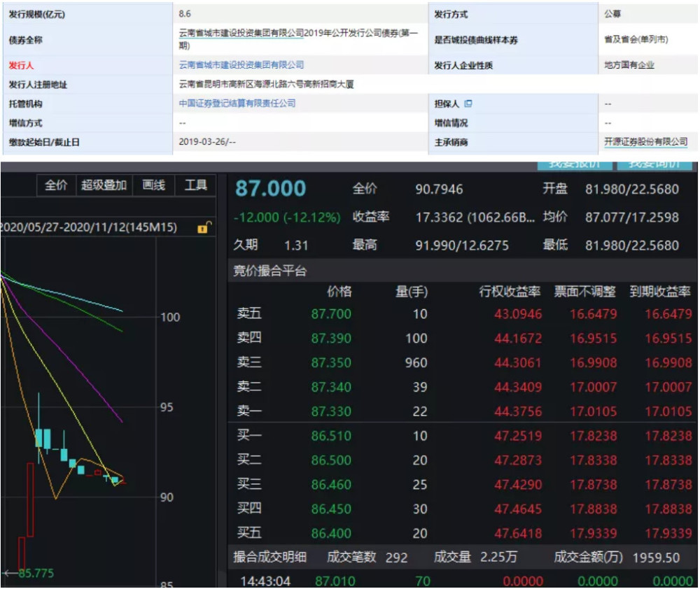Click the payment start date 2019-03-26/--
This screenshot has width=700, height=589.
coord(207,142)
